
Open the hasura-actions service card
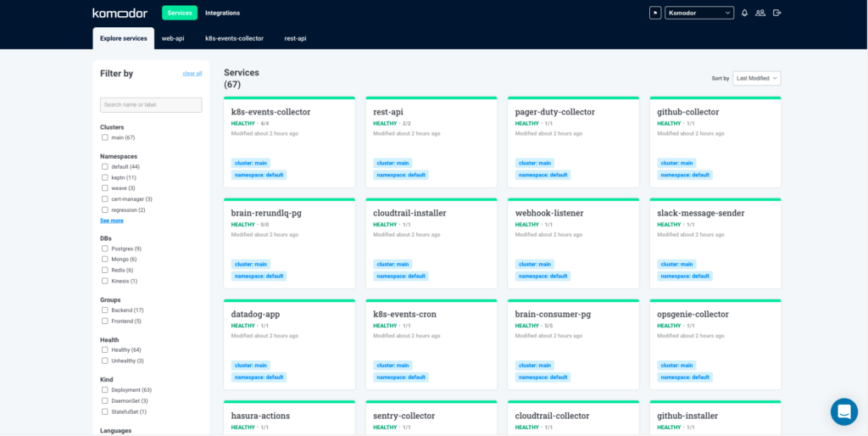290,418
